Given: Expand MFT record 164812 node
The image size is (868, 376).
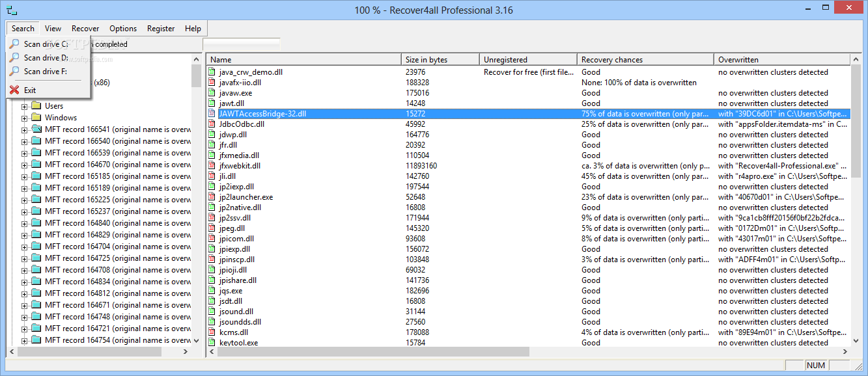Looking at the screenshot, I should coord(25,293).
